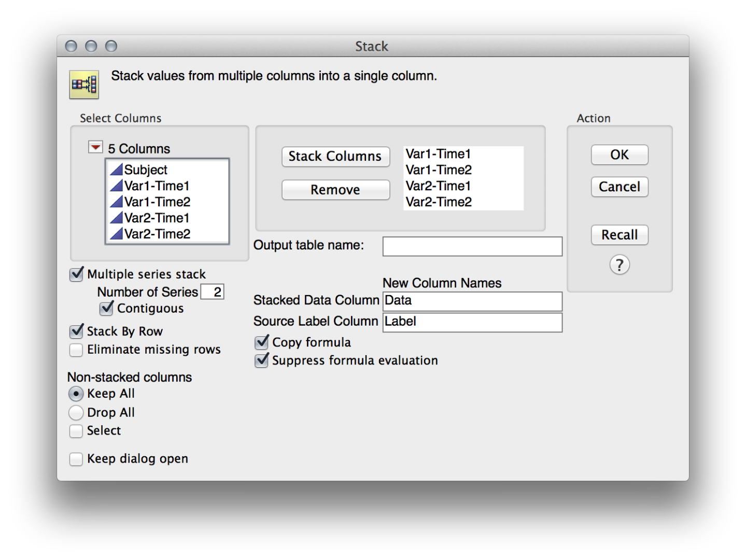Screen dimensions: 746x560
Task: Open help via the question mark icon
Action: (619, 265)
